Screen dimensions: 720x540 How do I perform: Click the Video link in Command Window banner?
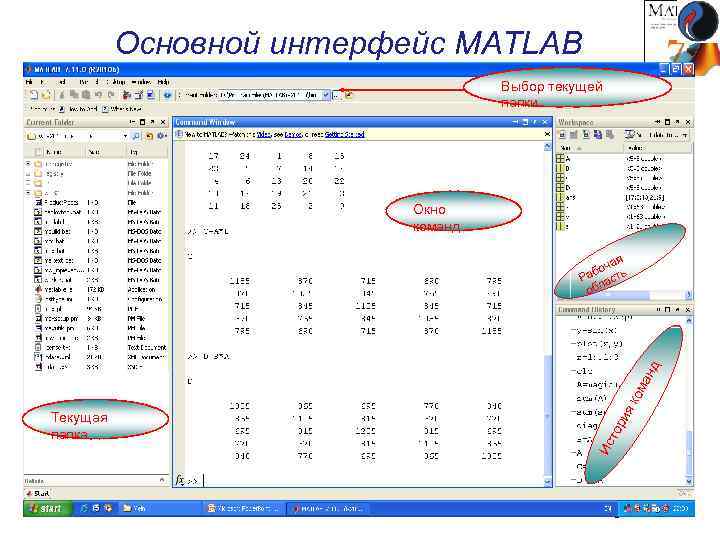coord(264,135)
